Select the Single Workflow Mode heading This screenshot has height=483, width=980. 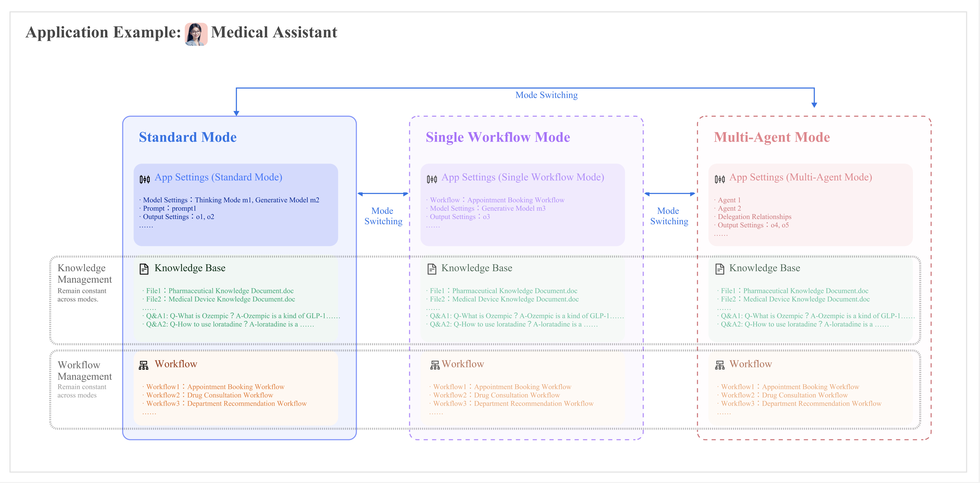tap(497, 137)
